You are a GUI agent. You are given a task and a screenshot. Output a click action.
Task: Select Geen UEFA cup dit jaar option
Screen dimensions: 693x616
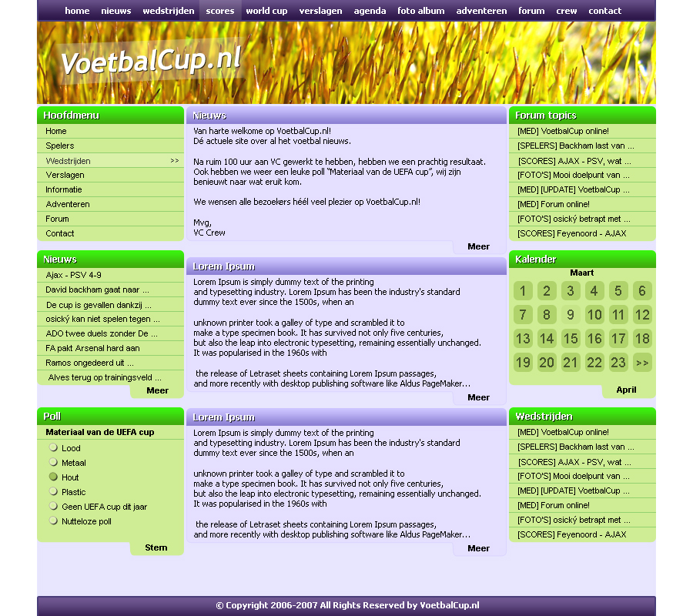click(x=53, y=506)
